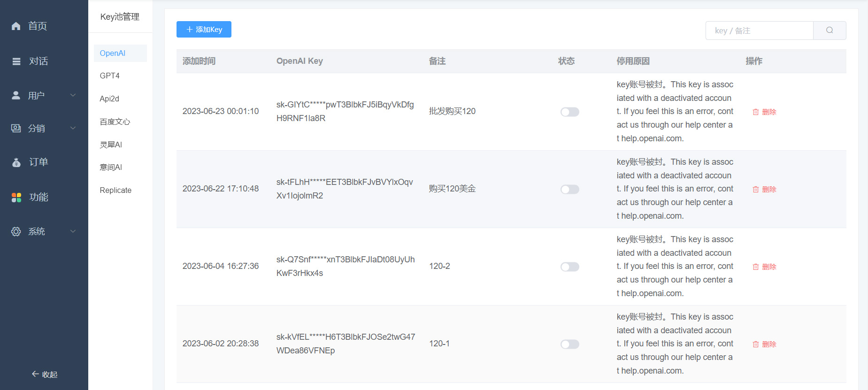Click the home icon in sidebar
Screen dimensions: 868x390
(16, 26)
